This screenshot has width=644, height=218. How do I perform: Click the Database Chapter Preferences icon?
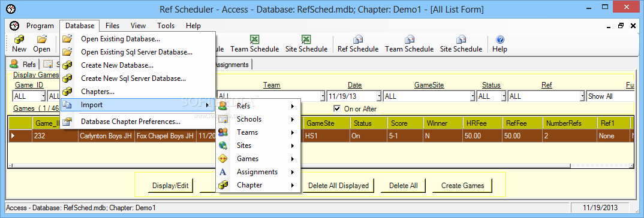67,122
